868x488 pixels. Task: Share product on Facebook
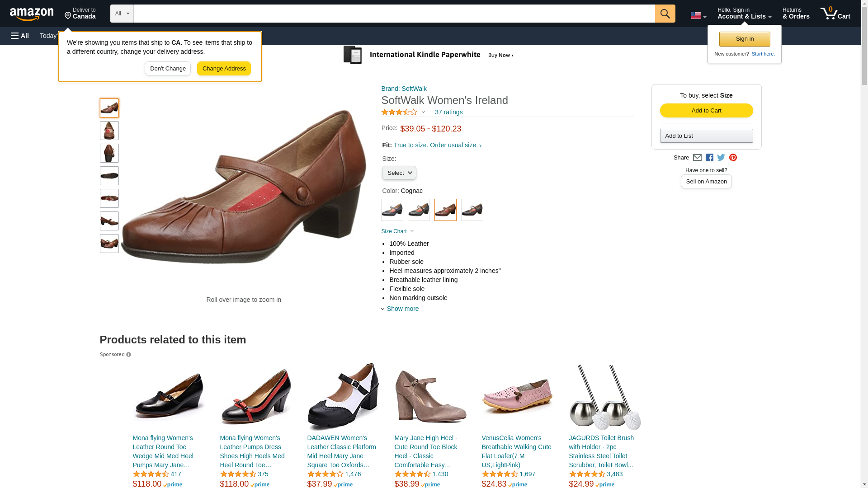[x=709, y=158]
